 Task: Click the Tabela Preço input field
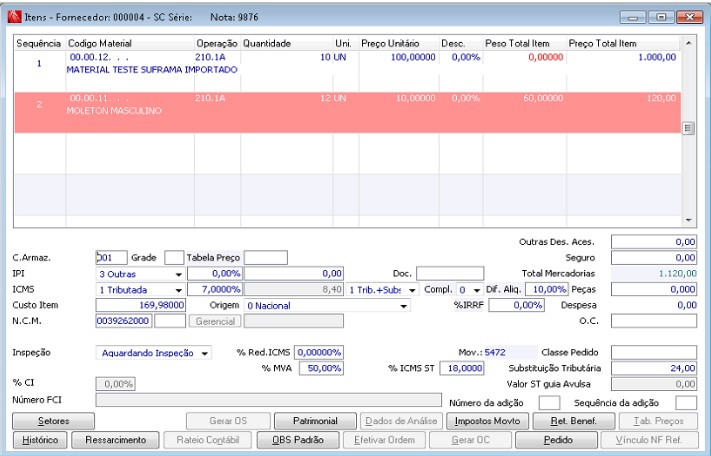pos(266,257)
